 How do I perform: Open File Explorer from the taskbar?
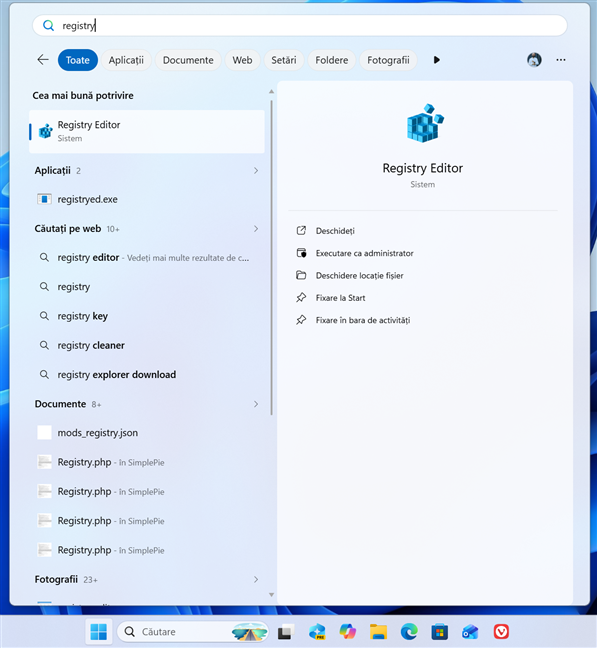click(x=378, y=631)
